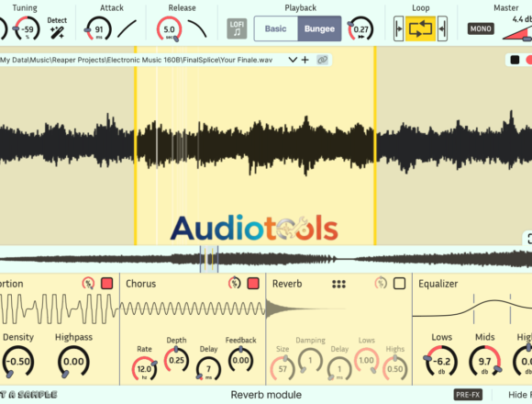Click the black square stop button
Viewport: 532px width, 404px height.
[515, 60]
